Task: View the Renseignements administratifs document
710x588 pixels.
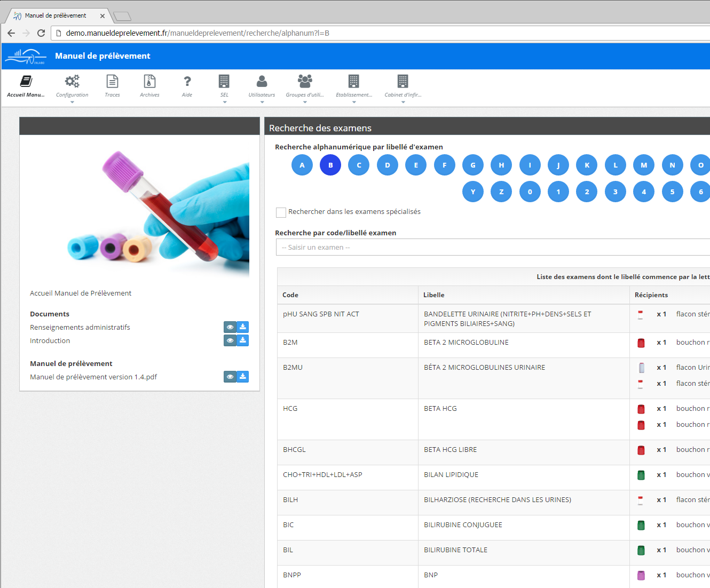Action: (230, 327)
